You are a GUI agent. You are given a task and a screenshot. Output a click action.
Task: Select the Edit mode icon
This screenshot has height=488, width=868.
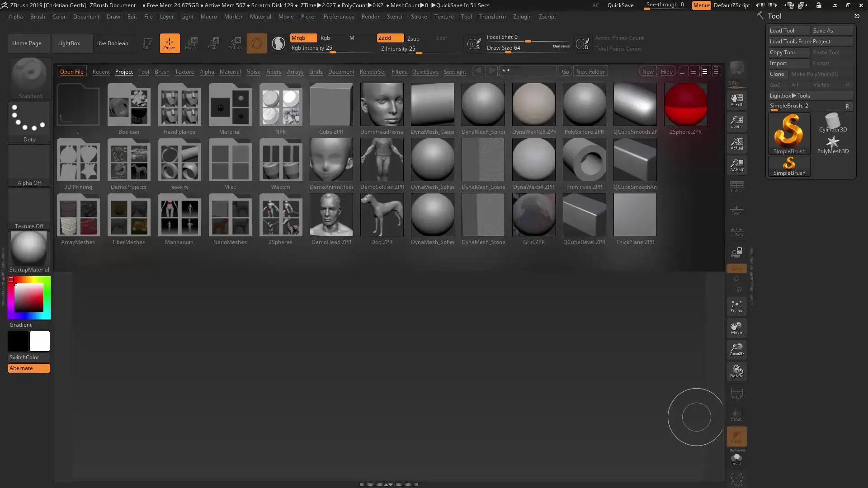pos(147,43)
